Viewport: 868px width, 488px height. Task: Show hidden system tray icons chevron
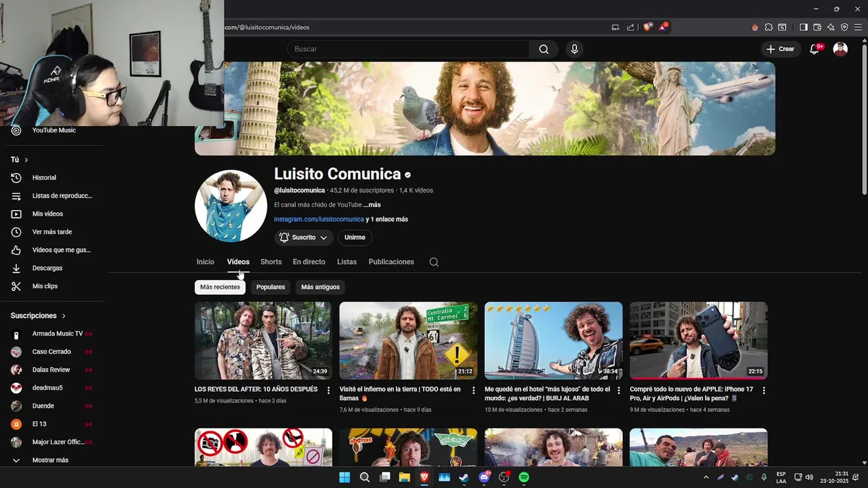tap(706, 477)
